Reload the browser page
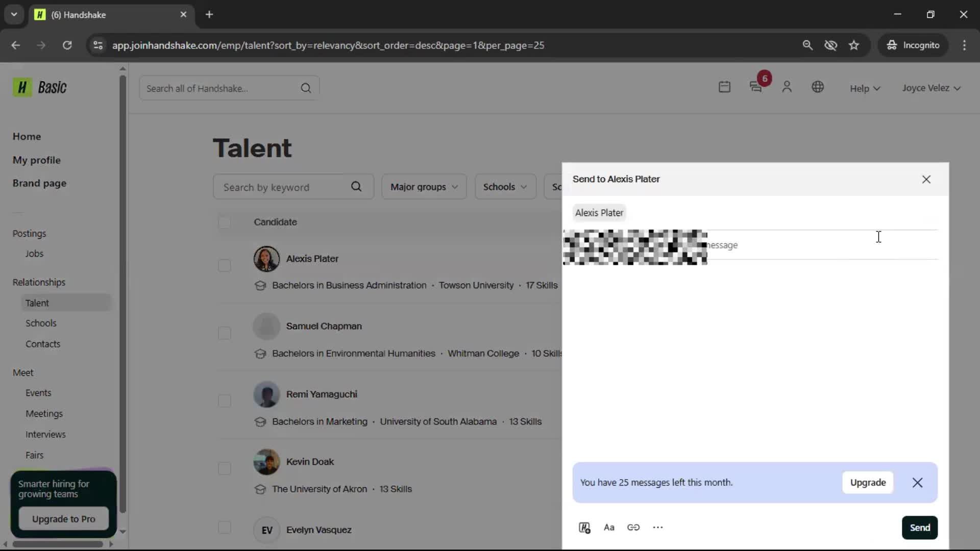 (x=67, y=45)
